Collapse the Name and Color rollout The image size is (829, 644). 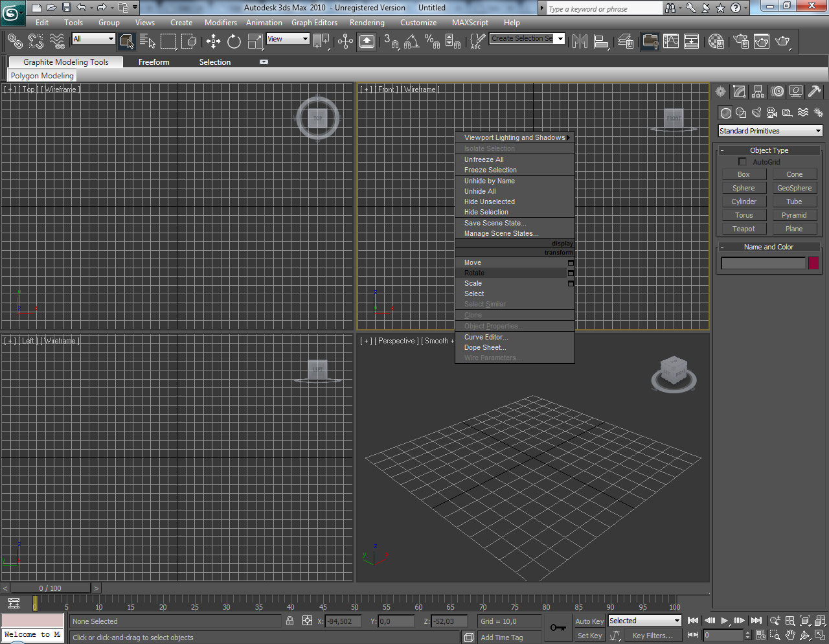pyautogui.click(x=769, y=247)
